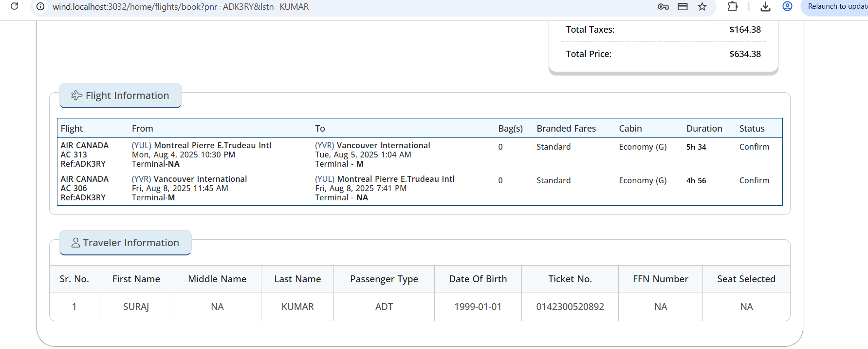Click the AC 306 flight row

point(420,188)
